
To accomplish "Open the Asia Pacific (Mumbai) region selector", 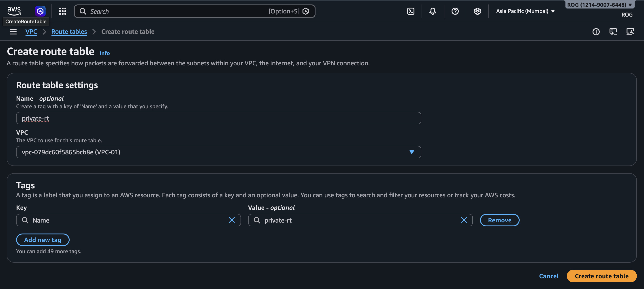I will (525, 11).
